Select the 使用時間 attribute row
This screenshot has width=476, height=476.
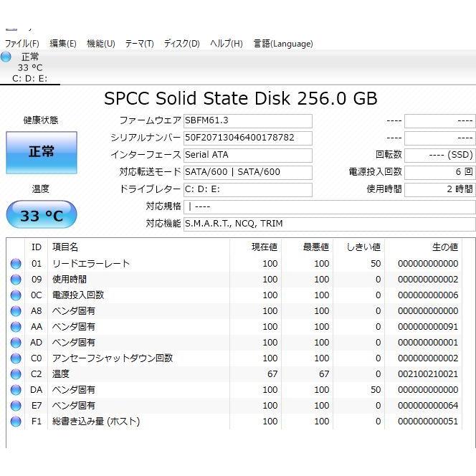[x=234, y=280]
